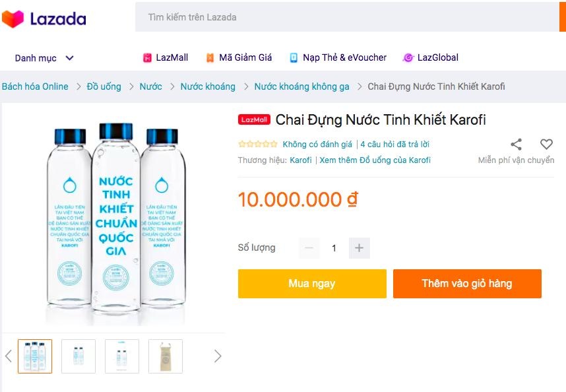Screen dimensions: 566x392
Task: Click Thêm vào giỏ hàng button
Action: point(467,284)
